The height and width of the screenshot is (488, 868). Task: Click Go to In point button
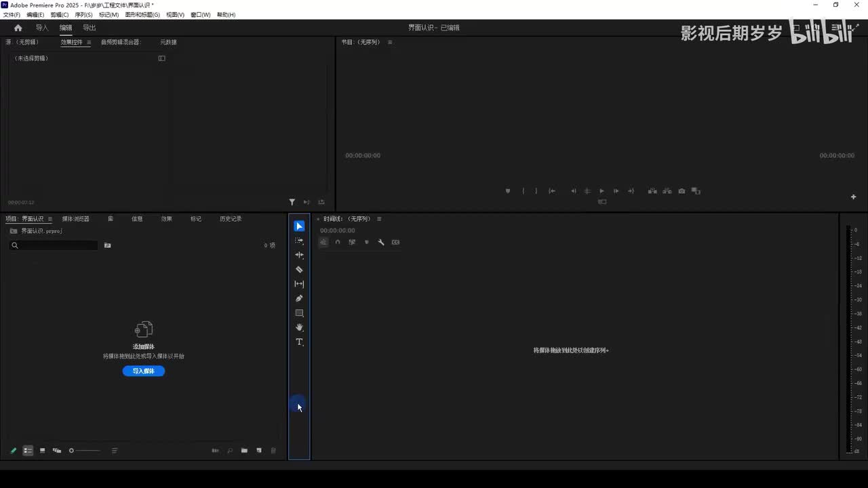pos(552,191)
